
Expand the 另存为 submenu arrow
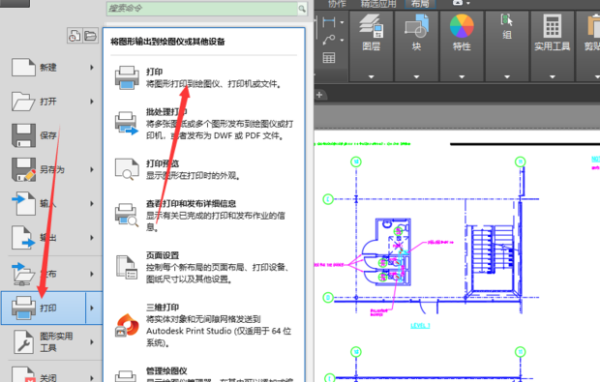click(92, 169)
